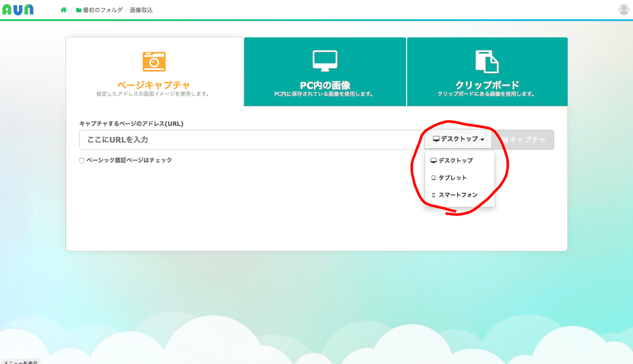Go to home via house icon
This screenshot has width=633, height=364.
pyautogui.click(x=63, y=10)
